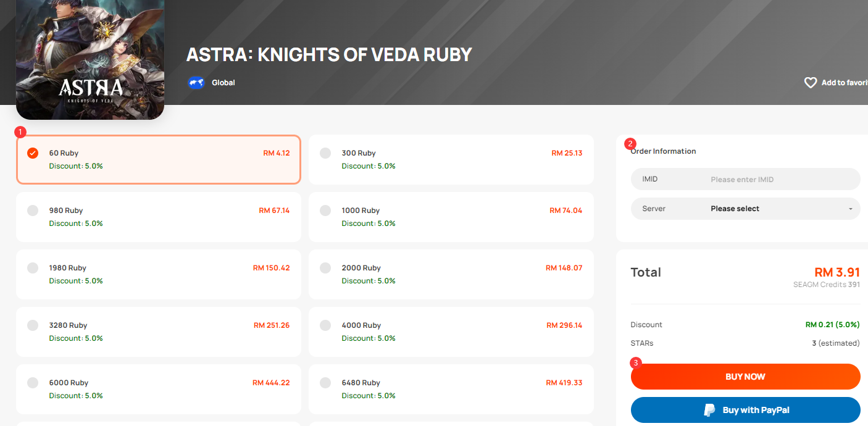
Task: Choose the 3280 Ruby option
Action: (x=159, y=332)
